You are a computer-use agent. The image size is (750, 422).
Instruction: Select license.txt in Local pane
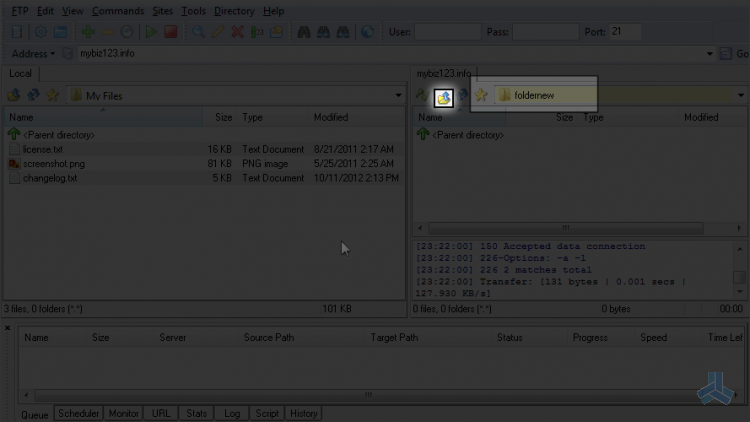[43, 149]
